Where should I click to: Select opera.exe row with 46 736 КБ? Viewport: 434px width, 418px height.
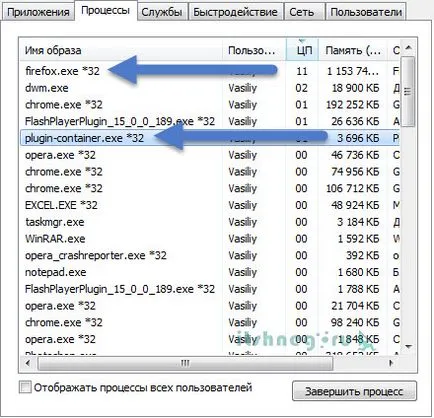coord(210,155)
